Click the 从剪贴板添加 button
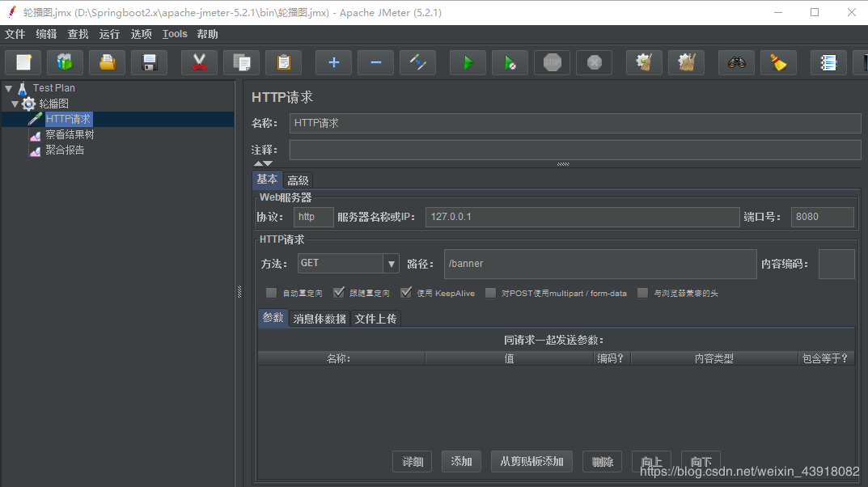Image resolution: width=868 pixels, height=487 pixels. pyautogui.click(x=531, y=461)
